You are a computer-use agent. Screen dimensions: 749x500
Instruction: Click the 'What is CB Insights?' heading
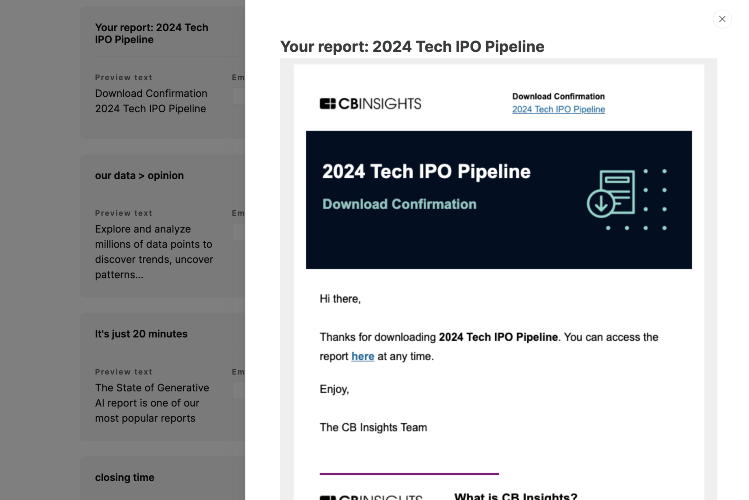[x=516, y=496]
